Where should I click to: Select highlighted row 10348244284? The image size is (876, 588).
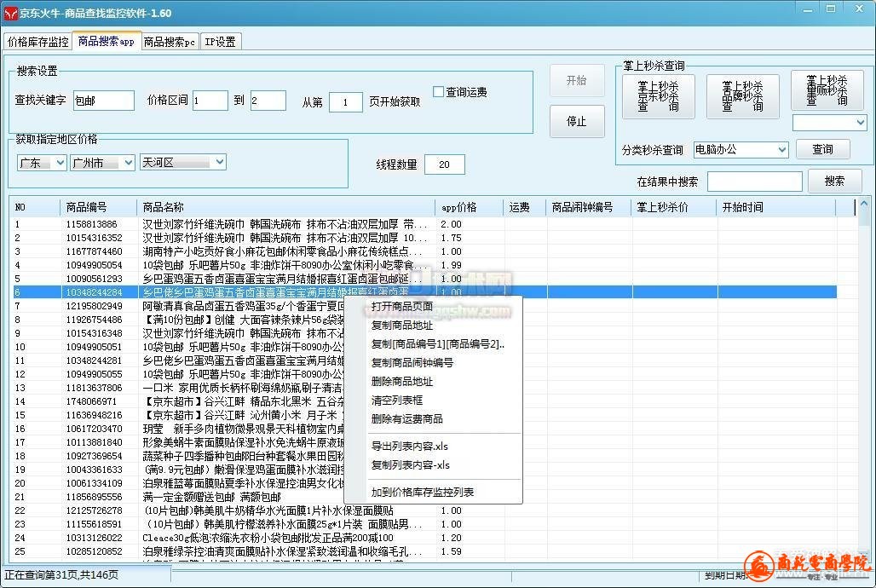[424, 292]
